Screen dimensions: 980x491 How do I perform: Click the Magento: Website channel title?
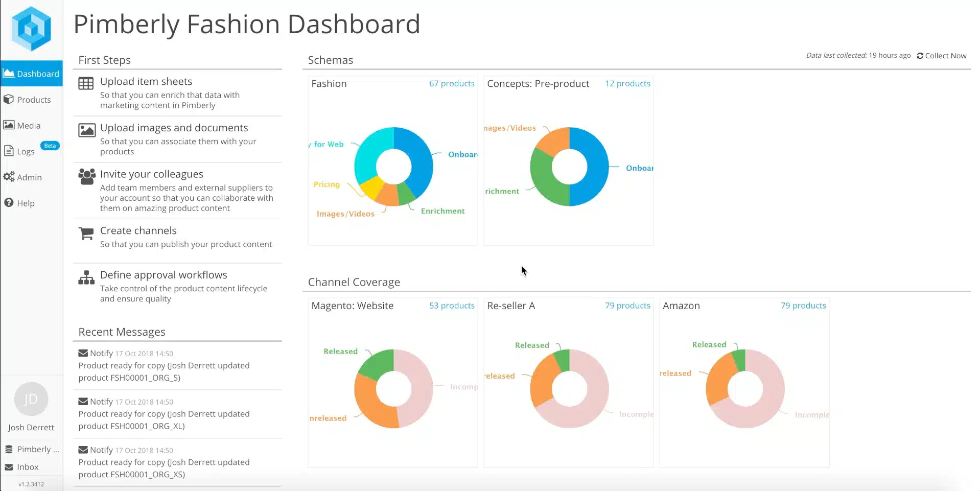click(353, 306)
